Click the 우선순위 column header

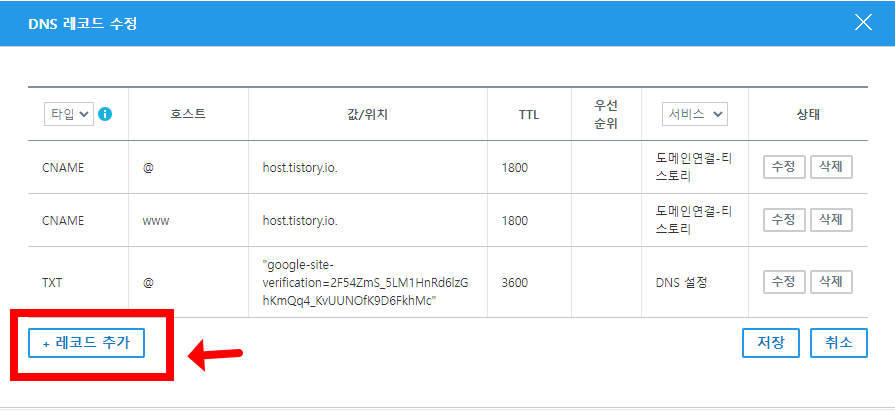[x=606, y=114]
